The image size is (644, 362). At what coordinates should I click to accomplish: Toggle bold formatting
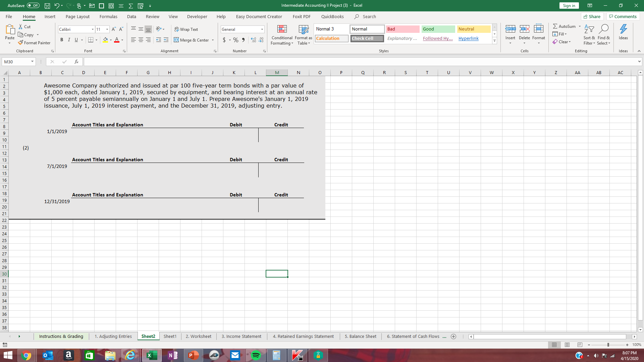[x=62, y=40]
